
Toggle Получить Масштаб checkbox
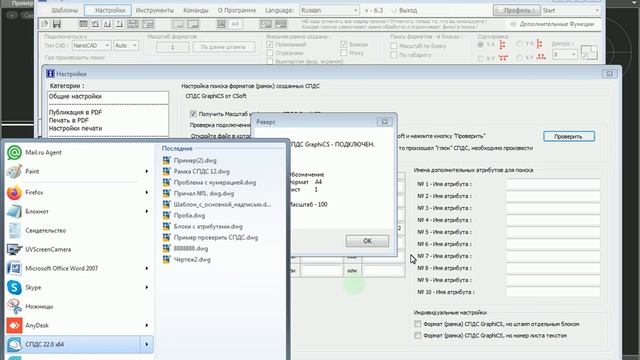193,114
